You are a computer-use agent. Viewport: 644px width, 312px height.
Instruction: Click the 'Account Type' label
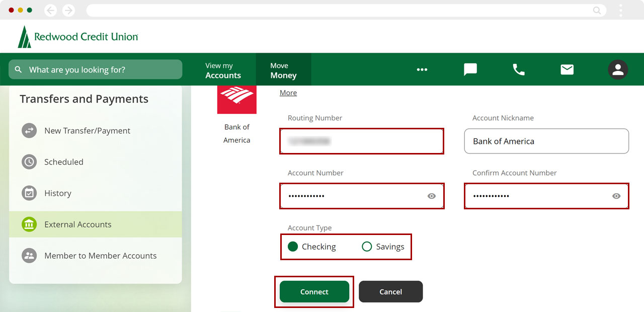pos(309,228)
